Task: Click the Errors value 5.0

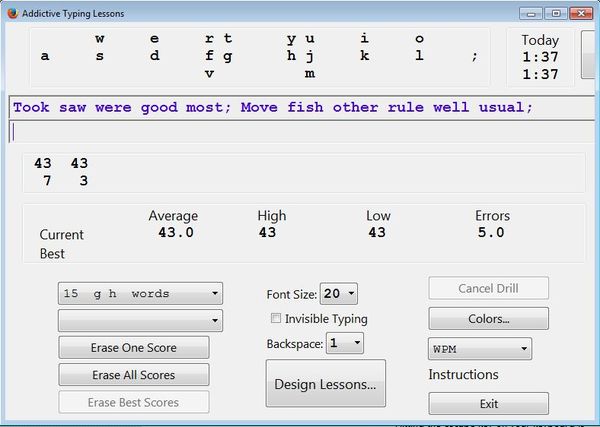Action: pyautogui.click(x=491, y=232)
